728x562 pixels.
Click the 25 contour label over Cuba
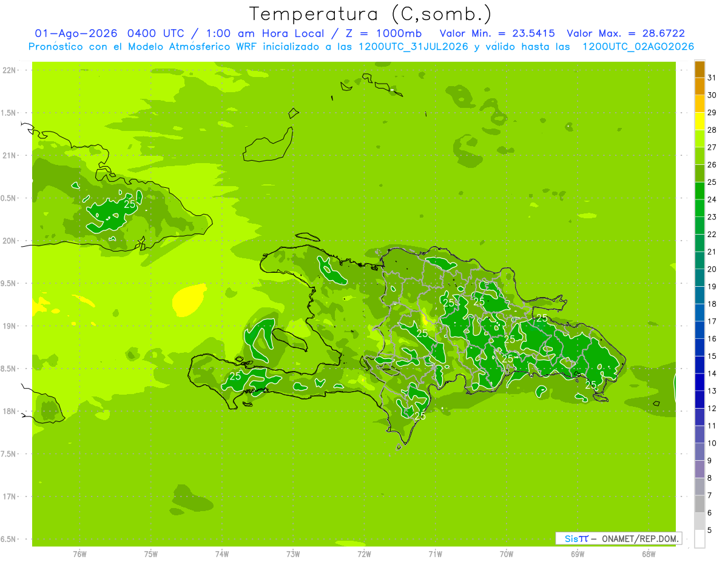(x=130, y=204)
